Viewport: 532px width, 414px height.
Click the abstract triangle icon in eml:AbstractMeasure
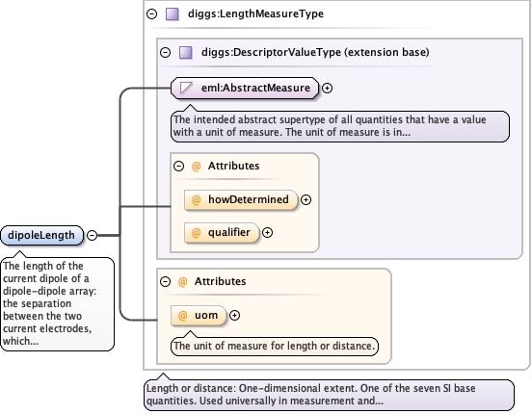(x=187, y=89)
